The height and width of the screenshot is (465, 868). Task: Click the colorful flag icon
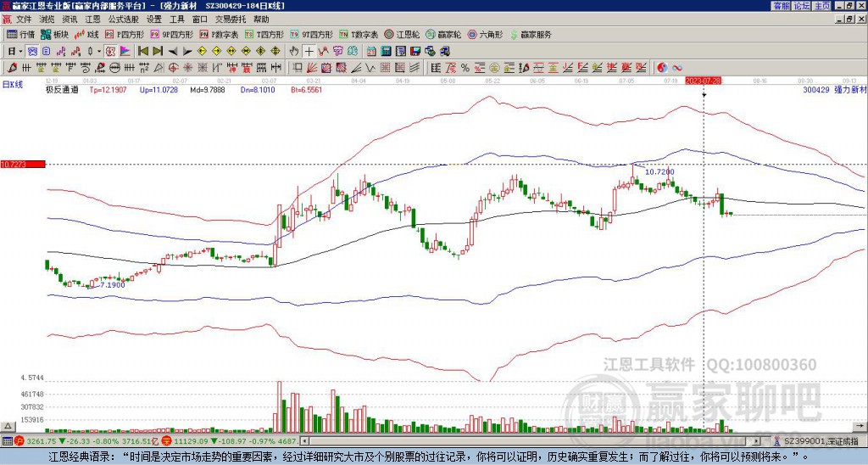coord(125,52)
